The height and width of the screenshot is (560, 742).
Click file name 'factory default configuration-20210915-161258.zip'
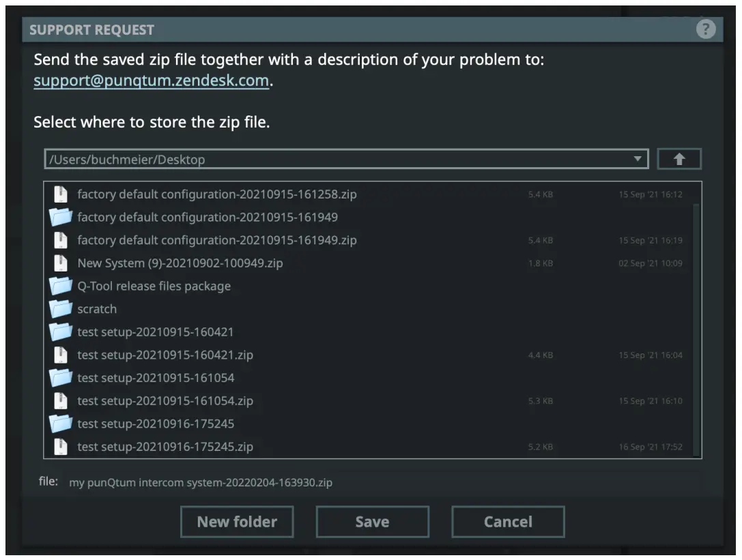click(x=217, y=194)
